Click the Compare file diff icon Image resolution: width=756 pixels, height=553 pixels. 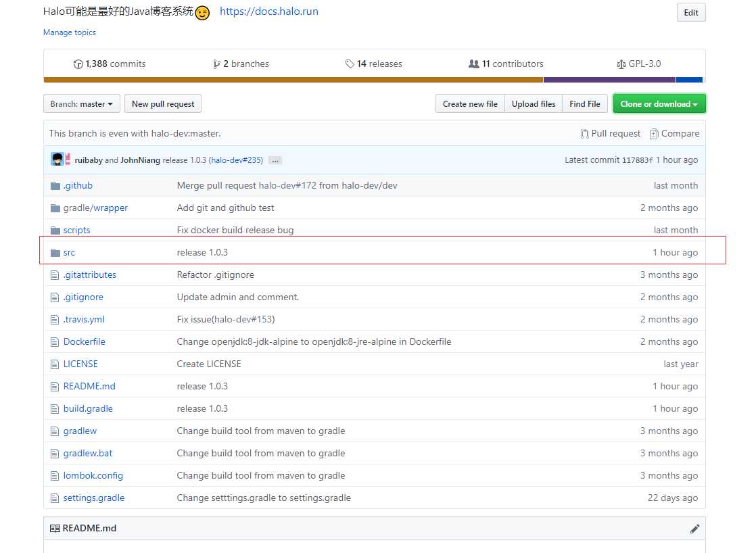click(654, 134)
